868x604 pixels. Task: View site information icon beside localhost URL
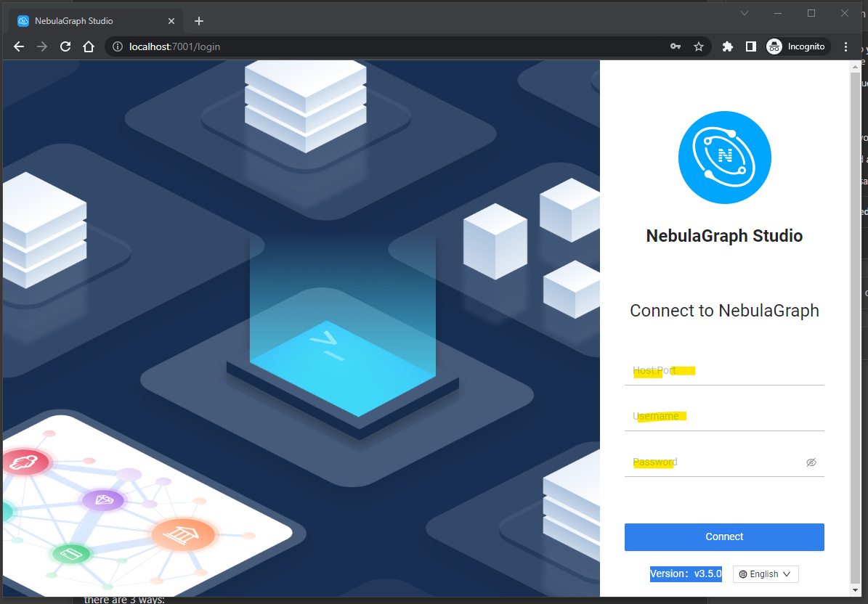pos(118,46)
